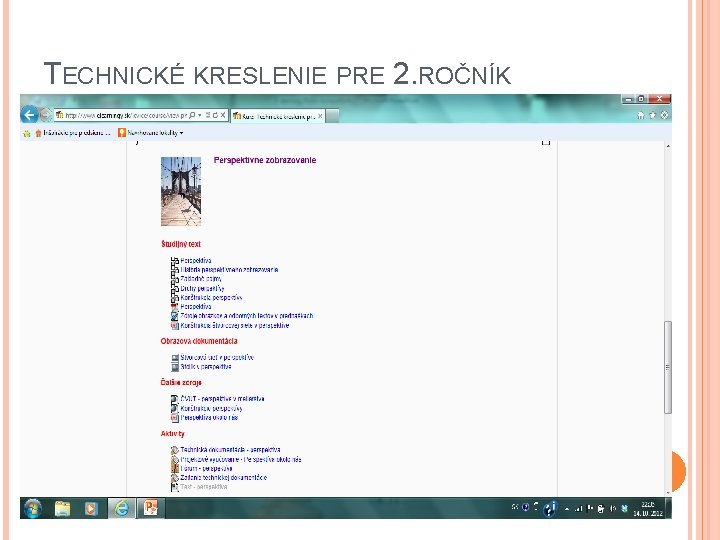Open the perspektíva v maliarstve link

pyautogui.click(x=222, y=399)
